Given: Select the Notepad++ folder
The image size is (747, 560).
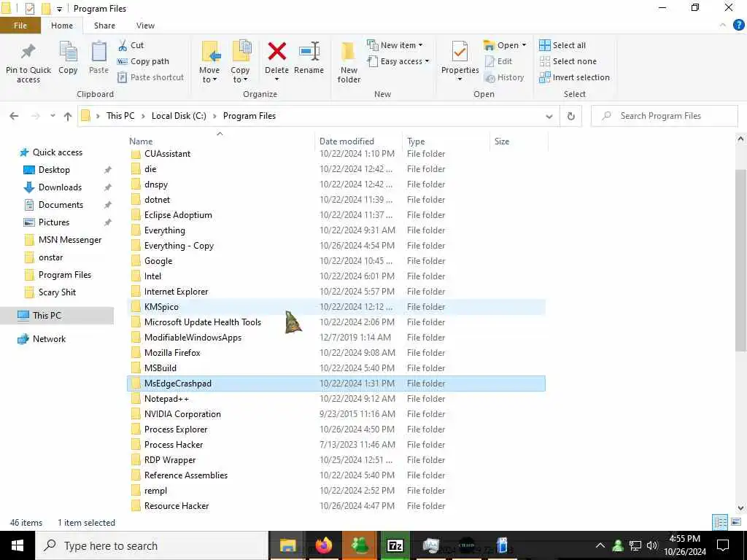Looking at the screenshot, I should pos(336,399).
